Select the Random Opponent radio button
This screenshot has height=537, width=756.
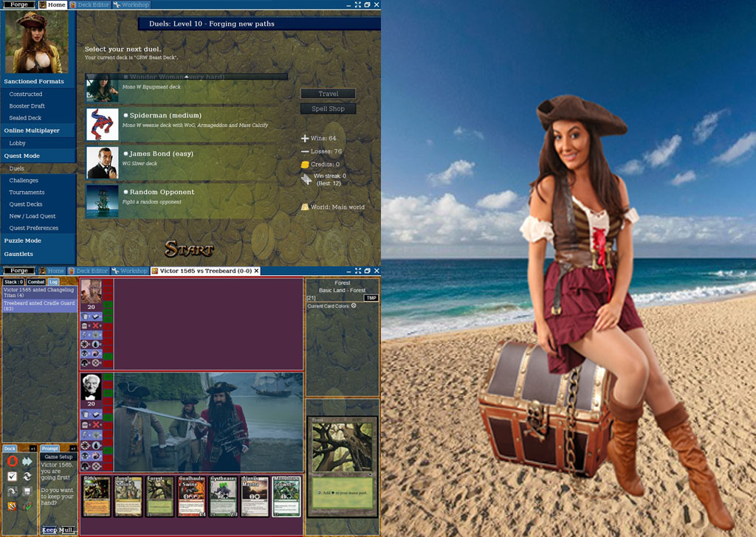[126, 192]
